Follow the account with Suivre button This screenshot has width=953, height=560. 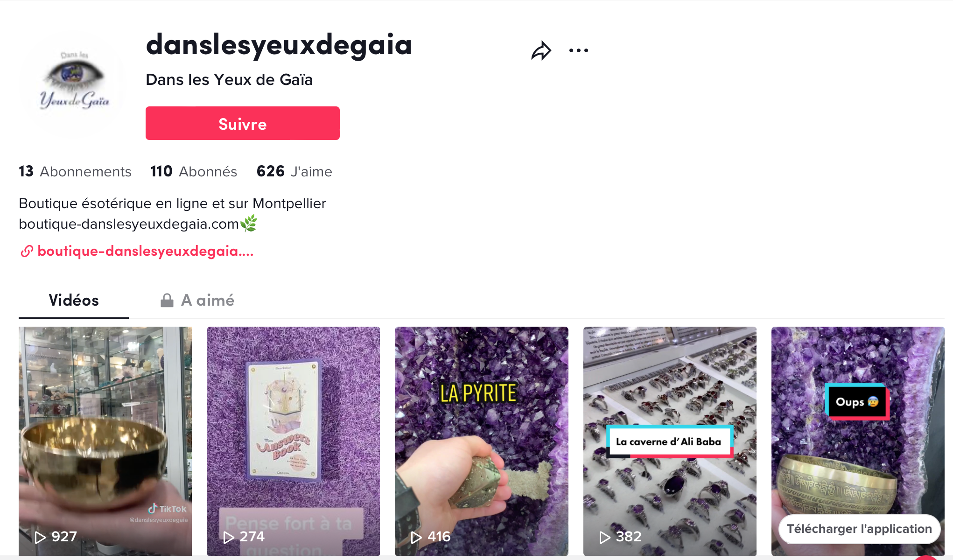(243, 123)
